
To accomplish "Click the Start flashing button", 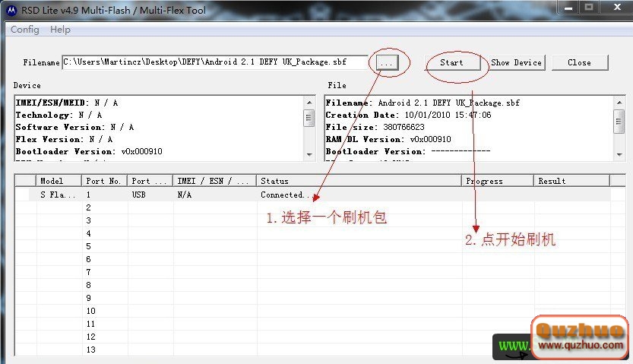I will 453,62.
